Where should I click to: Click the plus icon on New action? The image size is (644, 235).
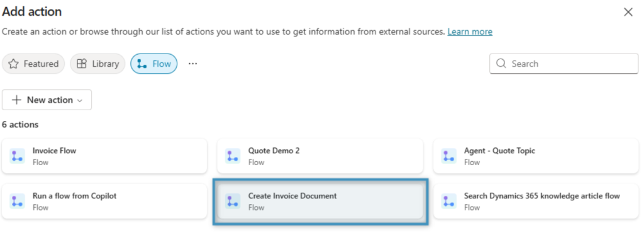(x=16, y=100)
